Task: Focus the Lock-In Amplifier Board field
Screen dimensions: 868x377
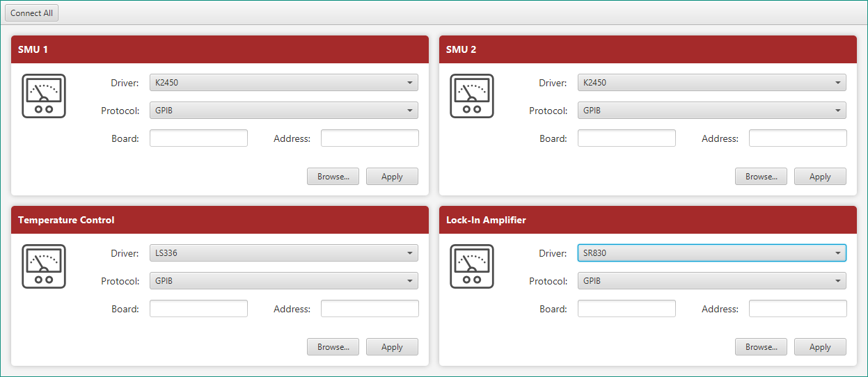Action: tap(626, 309)
